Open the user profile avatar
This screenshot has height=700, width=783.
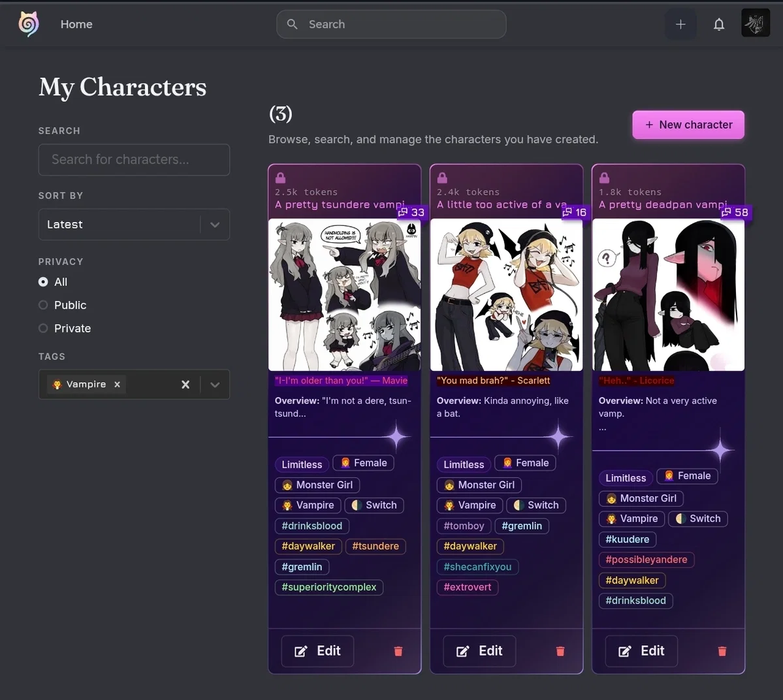[x=755, y=23]
